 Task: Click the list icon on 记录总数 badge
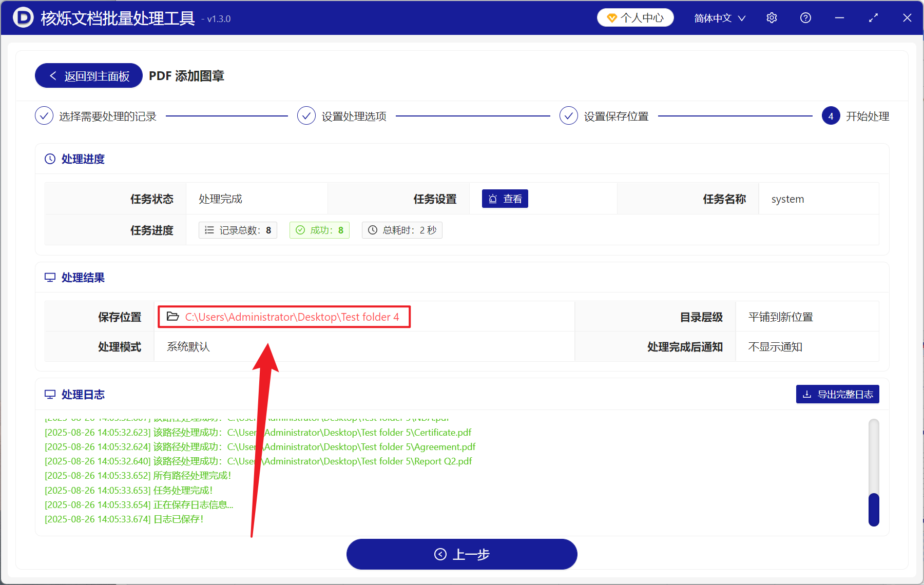pyautogui.click(x=209, y=230)
